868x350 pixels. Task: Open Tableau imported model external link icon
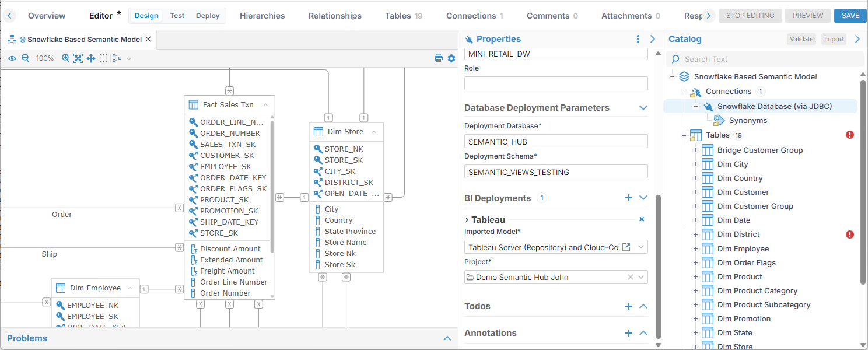(x=626, y=247)
